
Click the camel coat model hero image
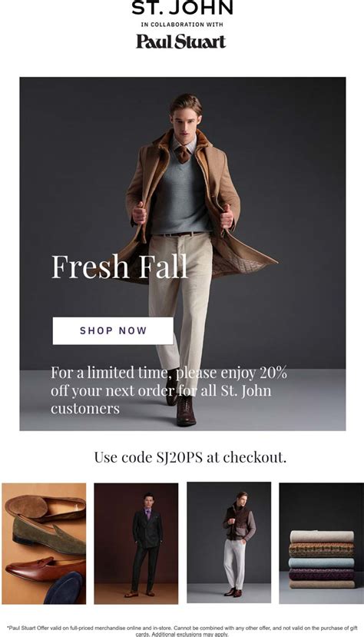[183, 254]
